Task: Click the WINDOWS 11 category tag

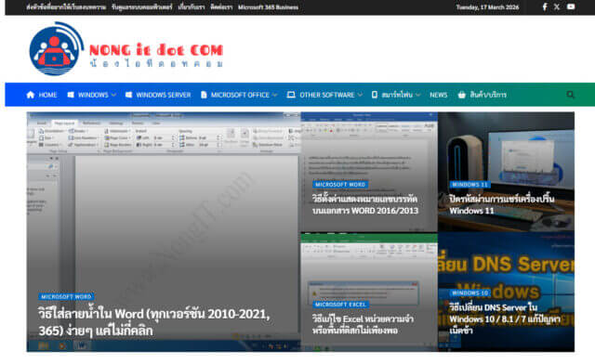Action: (x=469, y=185)
